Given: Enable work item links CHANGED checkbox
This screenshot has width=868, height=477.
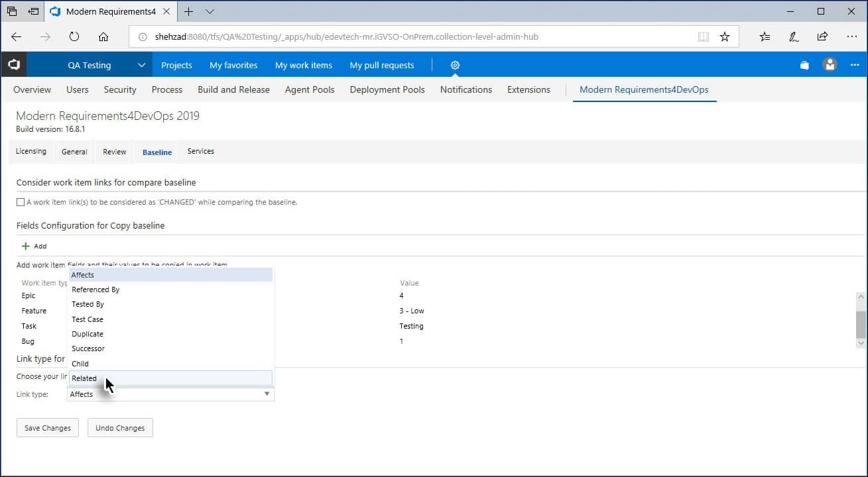Looking at the screenshot, I should pyautogui.click(x=21, y=202).
